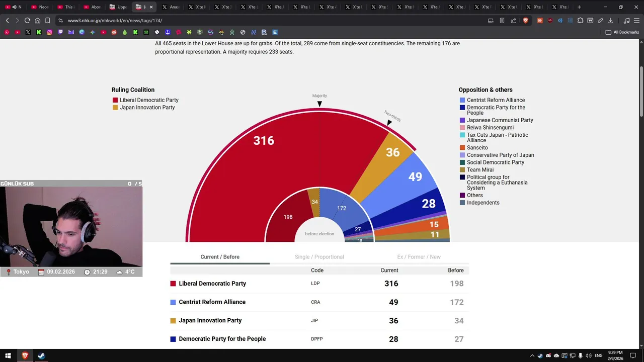The height and width of the screenshot is (362, 644).
Task: Bookmark this page using the bookmark icon
Action: pyautogui.click(x=47, y=21)
